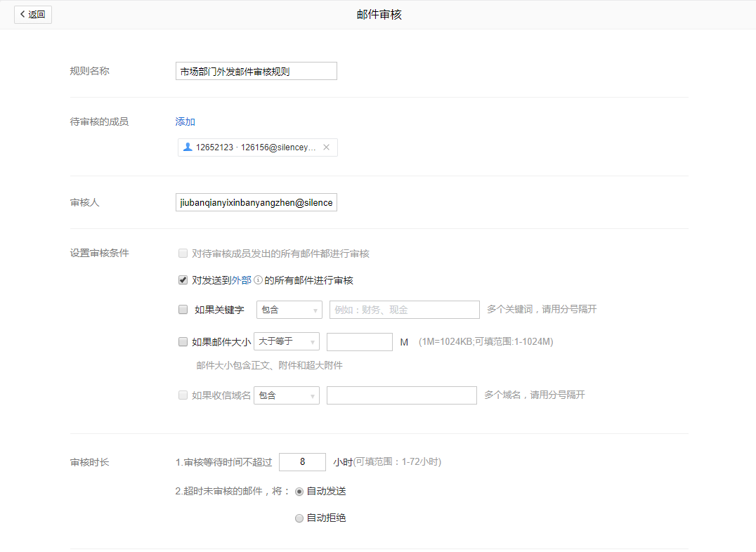Click the reviewer (审核人) email field

[x=256, y=202]
